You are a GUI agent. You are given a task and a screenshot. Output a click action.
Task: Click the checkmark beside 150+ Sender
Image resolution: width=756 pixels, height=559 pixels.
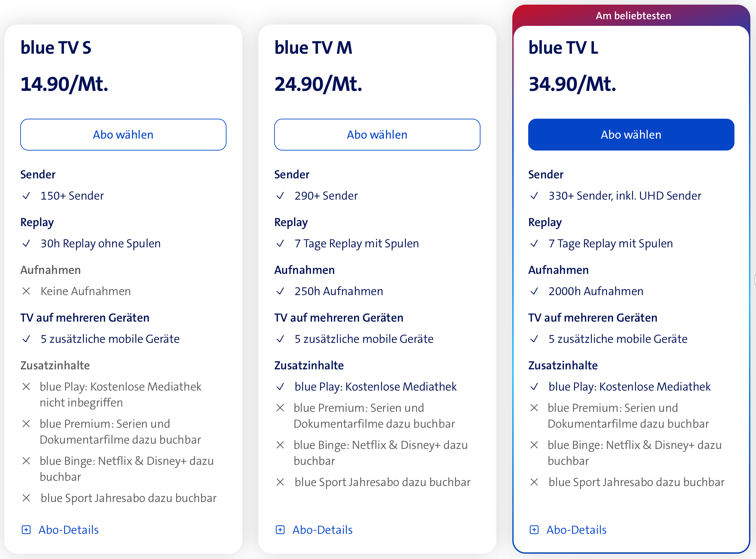pos(27,196)
